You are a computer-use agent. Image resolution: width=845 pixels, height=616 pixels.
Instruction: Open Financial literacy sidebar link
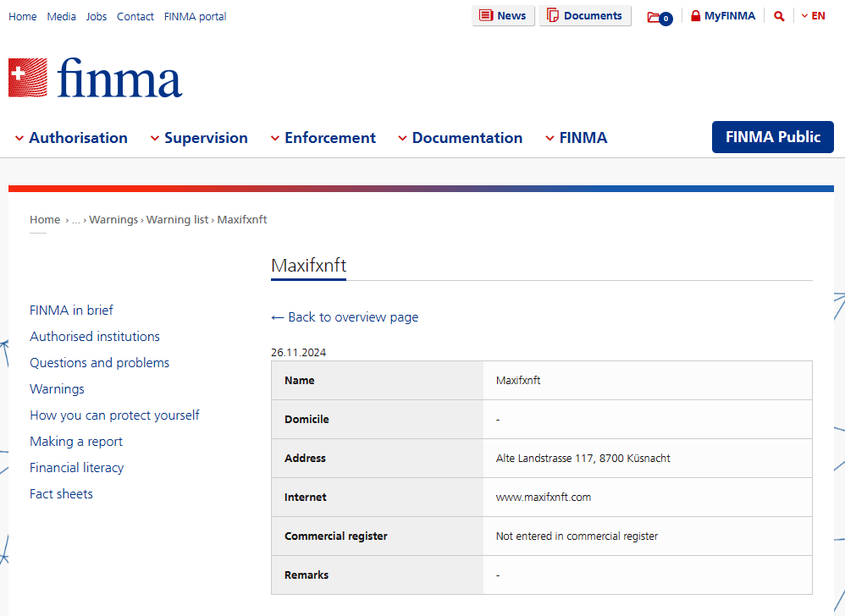point(76,468)
